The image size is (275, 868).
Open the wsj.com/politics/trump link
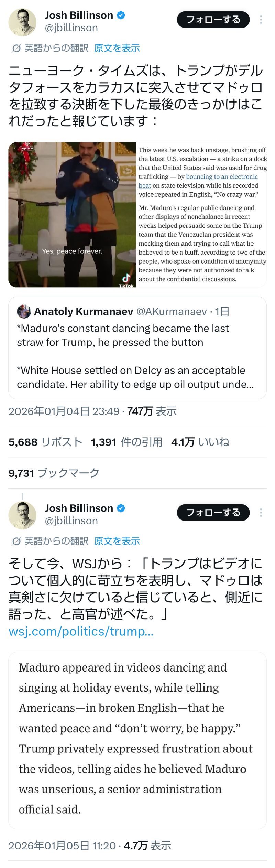[x=81, y=631]
